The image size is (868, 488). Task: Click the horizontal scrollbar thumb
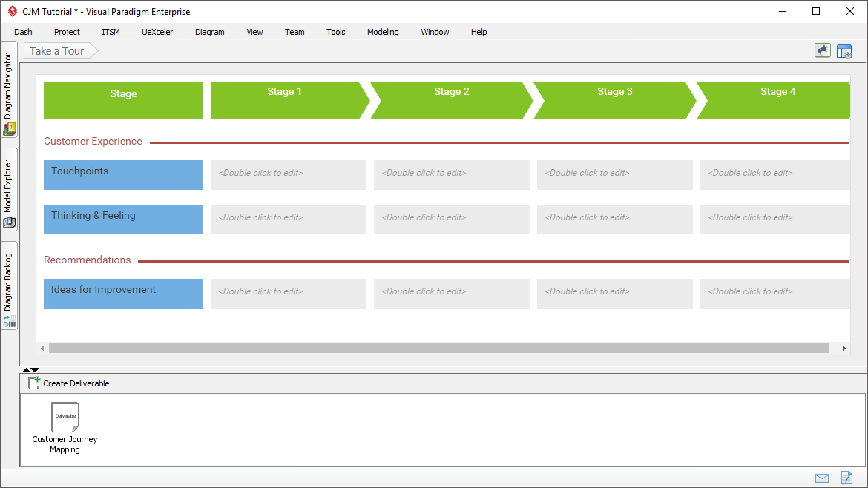pos(438,348)
